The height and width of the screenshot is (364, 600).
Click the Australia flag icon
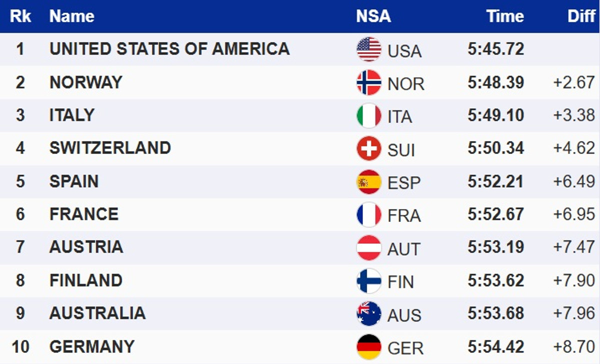[369, 313]
